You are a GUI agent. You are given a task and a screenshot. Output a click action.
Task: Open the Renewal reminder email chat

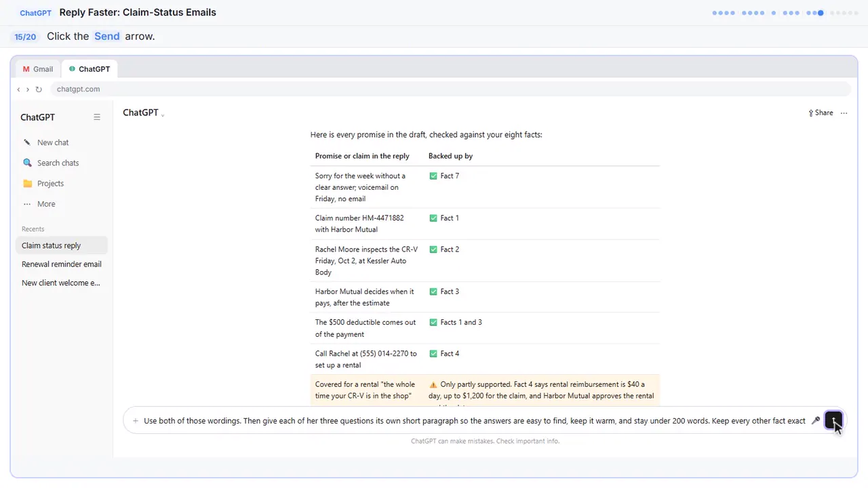[x=61, y=264]
